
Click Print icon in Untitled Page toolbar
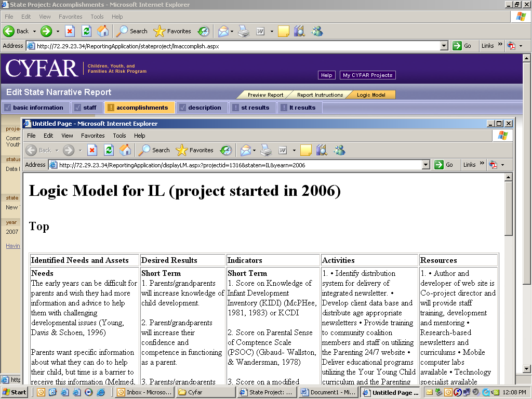[266, 150]
